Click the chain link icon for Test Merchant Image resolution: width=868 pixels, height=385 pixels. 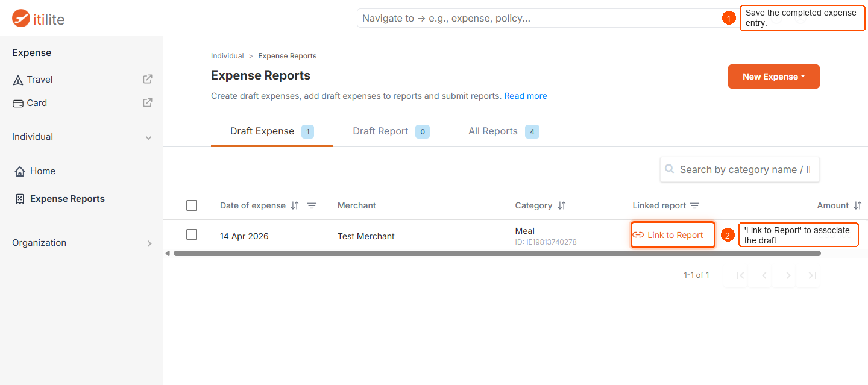[x=638, y=235]
